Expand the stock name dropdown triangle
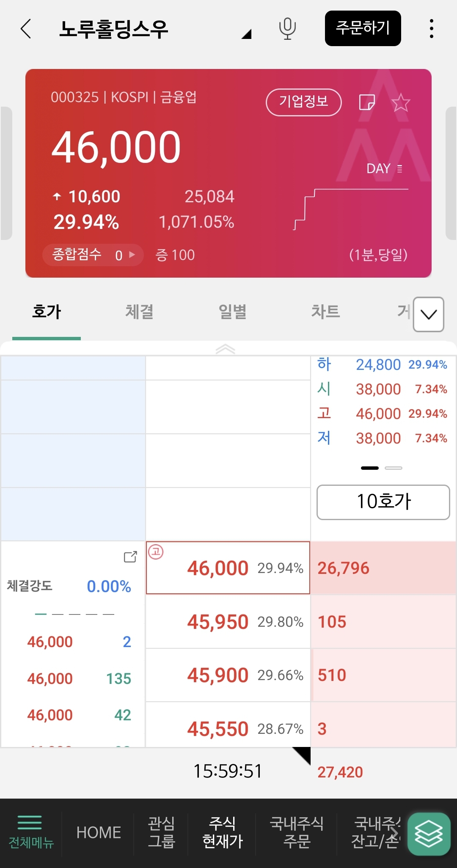Screen dimensions: 457x868 tap(246, 34)
